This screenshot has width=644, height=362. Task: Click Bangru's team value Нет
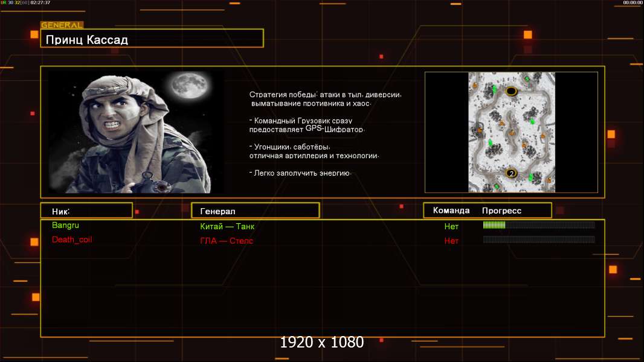click(451, 226)
